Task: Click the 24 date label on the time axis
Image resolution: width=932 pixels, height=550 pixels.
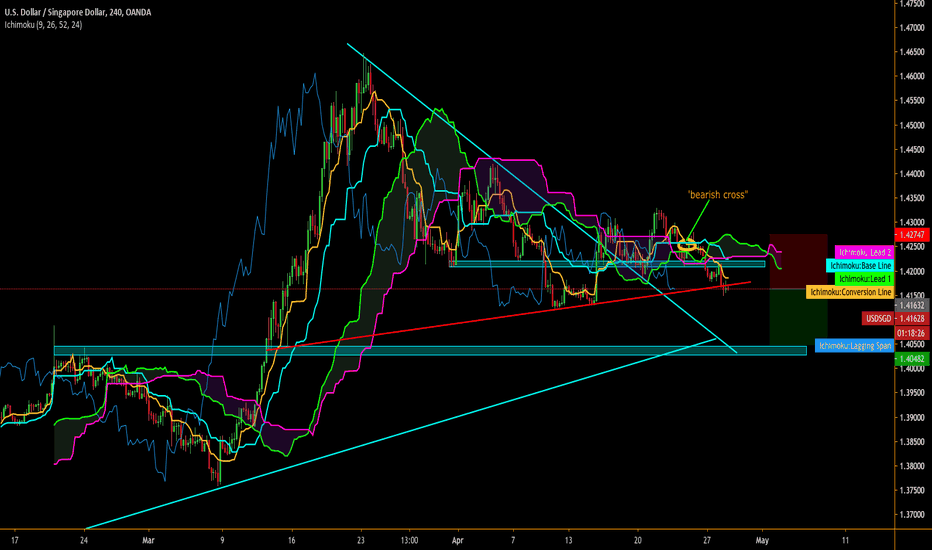Action: click(84, 540)
